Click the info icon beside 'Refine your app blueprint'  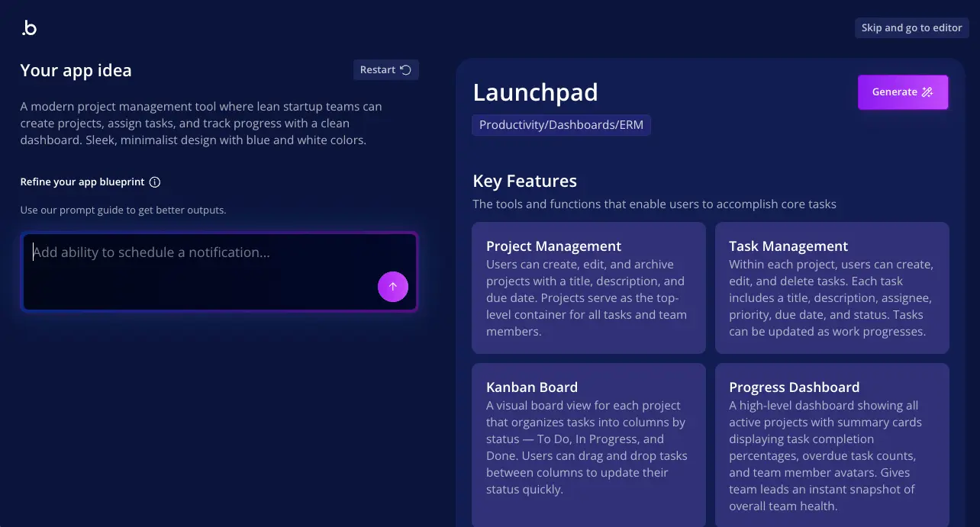tap(155, 182)
